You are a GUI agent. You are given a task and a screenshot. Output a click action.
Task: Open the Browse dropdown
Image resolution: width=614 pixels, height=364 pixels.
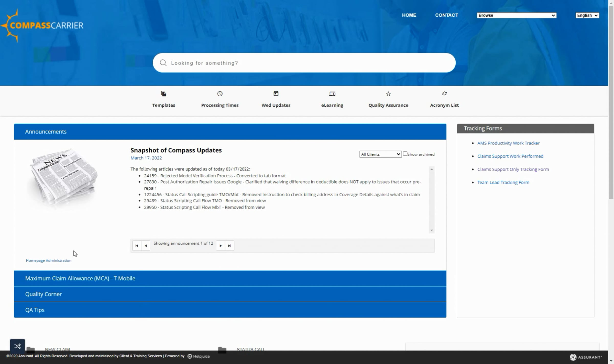(x=517, y=15)
